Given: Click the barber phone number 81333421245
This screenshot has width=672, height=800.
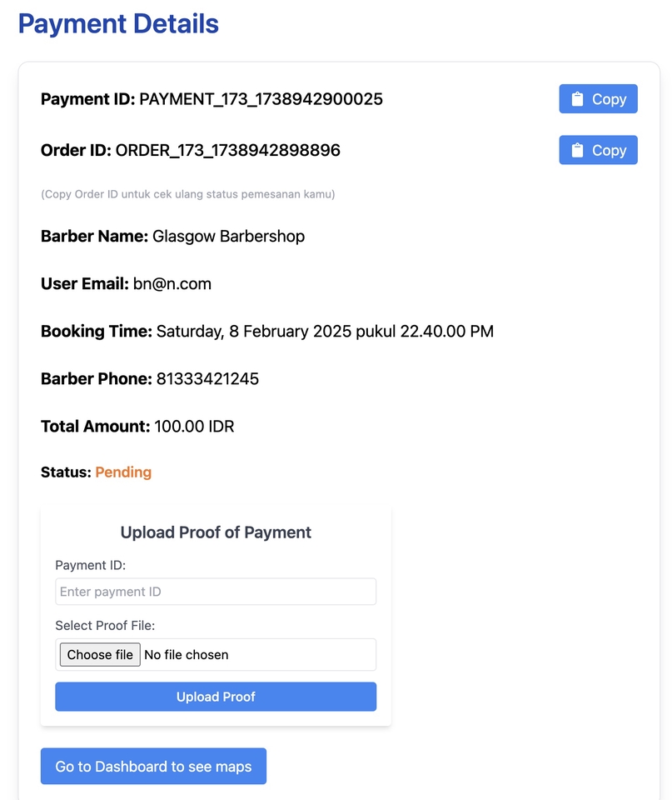Looking at the screenshot, I should click(207, 379).
